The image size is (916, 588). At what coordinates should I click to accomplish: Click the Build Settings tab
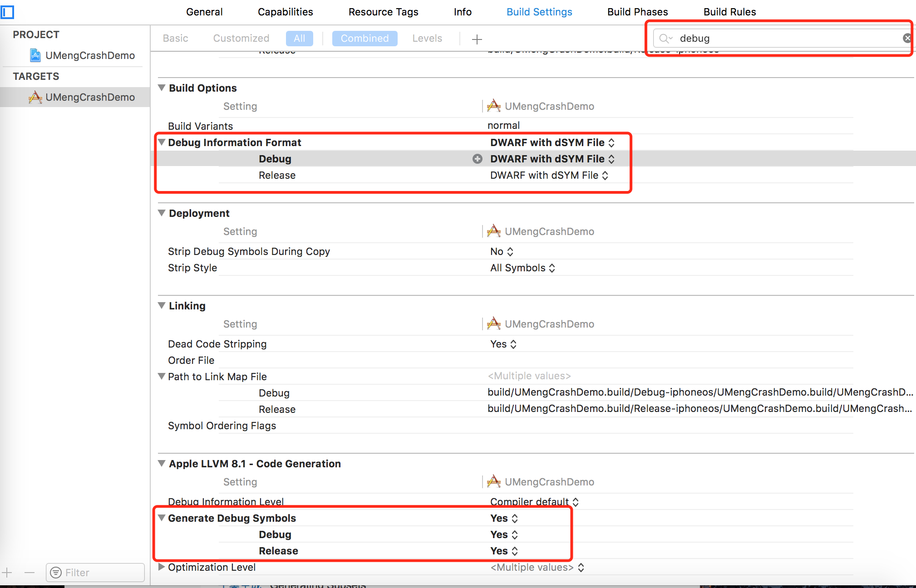point(539,12)
